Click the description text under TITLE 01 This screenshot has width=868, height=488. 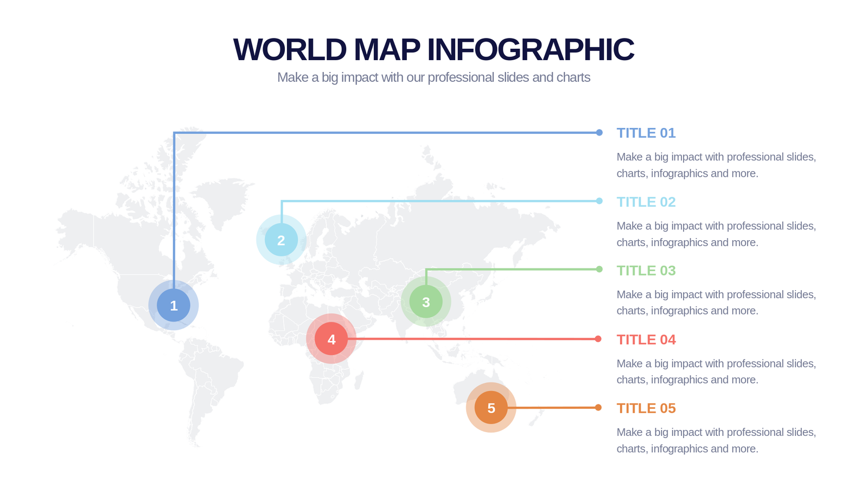(x=716, y=165)
